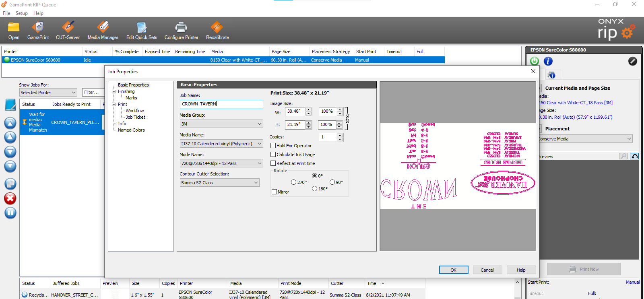The height and width of the screenshot is (299, 644).
Task: Click the media name link in printer panel
Action: point(576,103)
